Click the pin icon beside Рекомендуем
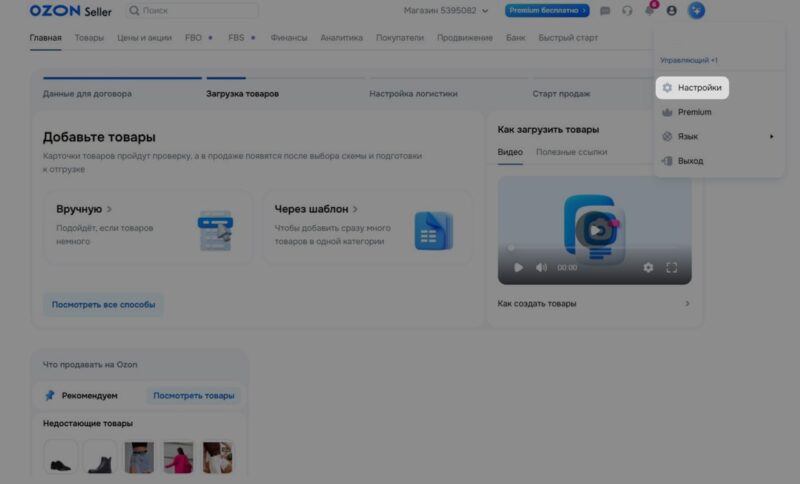Viewport: 800px width, 484px height. (x=49, y=396)
